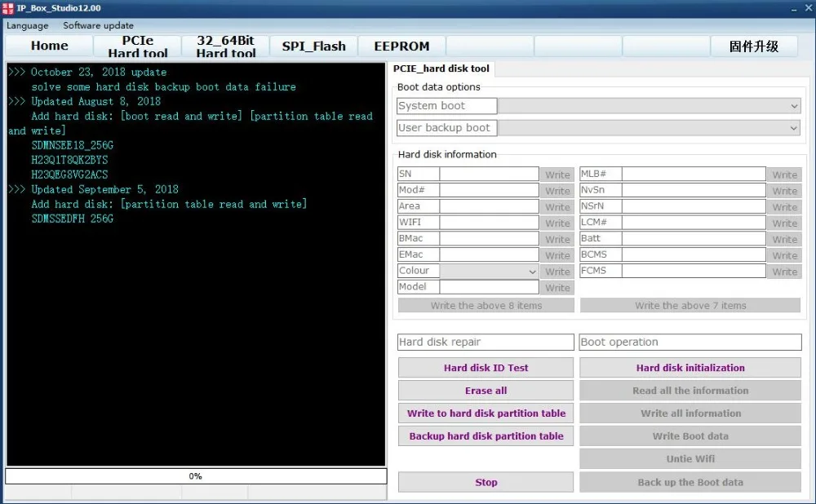Expand the User backup boot dropdown
This screenshot has height=504, width=816.
pos(649,128)
